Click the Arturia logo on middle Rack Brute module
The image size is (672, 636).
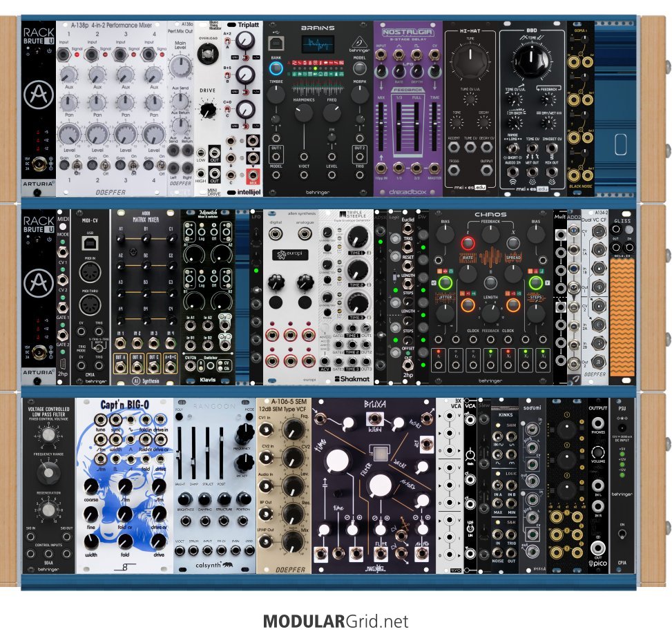point(39,283)
